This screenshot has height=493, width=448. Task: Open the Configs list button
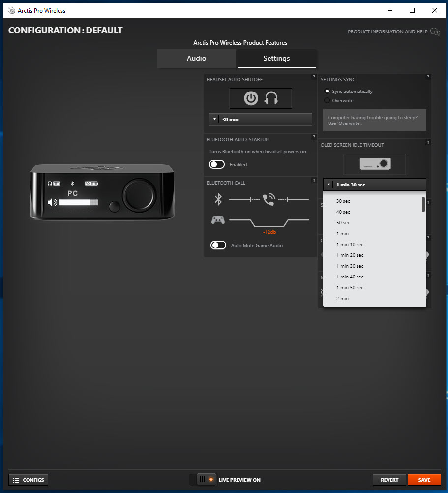coord(28,480)
